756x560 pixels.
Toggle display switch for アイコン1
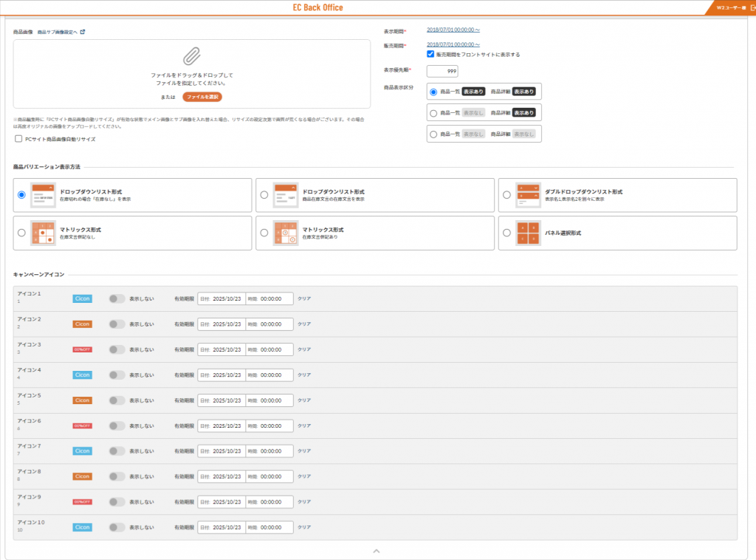(x=117, y=298)
